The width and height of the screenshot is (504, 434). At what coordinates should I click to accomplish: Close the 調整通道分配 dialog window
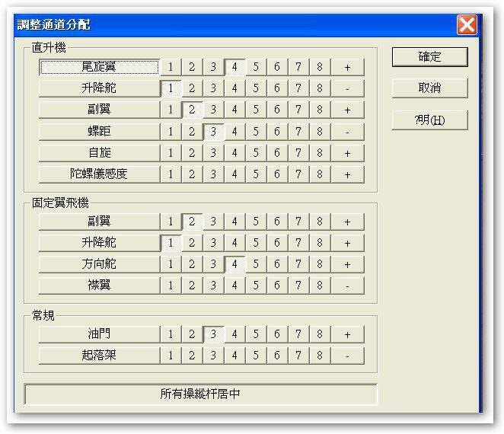coord(467,25)
